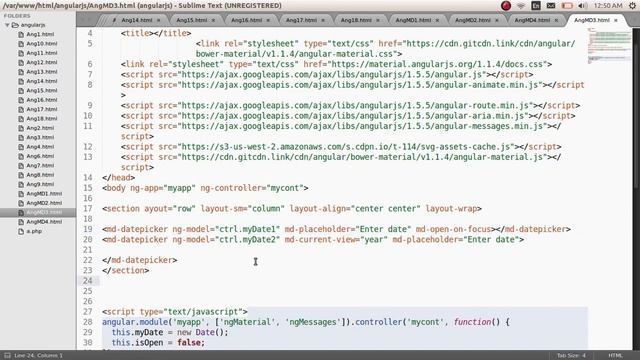Open the HTML syntax selector
The height and width of the screenshot is (360, 640).
[616, 356]
